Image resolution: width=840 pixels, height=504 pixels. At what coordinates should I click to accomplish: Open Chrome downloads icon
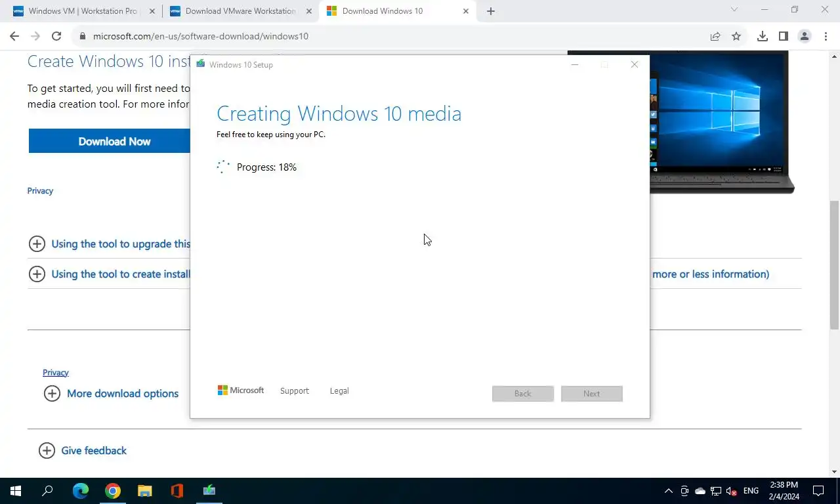click(762, 36)
